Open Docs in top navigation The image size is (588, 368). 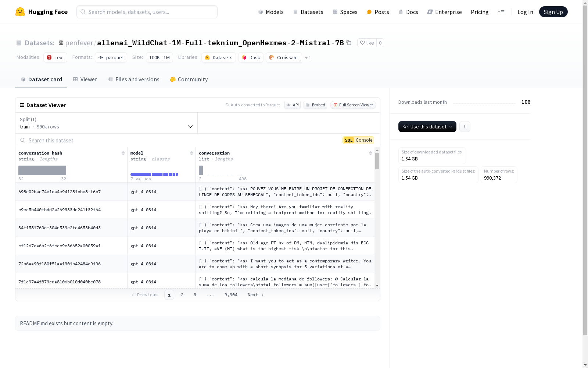(x=408, y=12)
